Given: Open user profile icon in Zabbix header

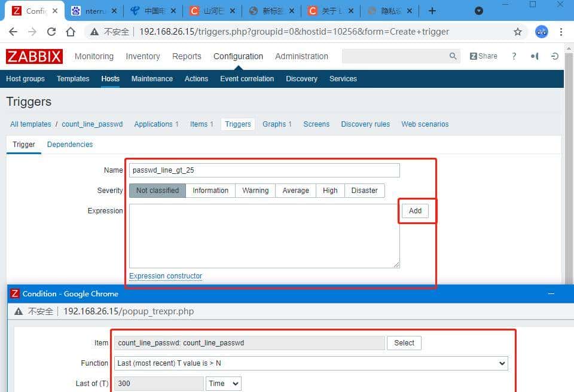Looking at the screenshot, I should click(534, 56).
